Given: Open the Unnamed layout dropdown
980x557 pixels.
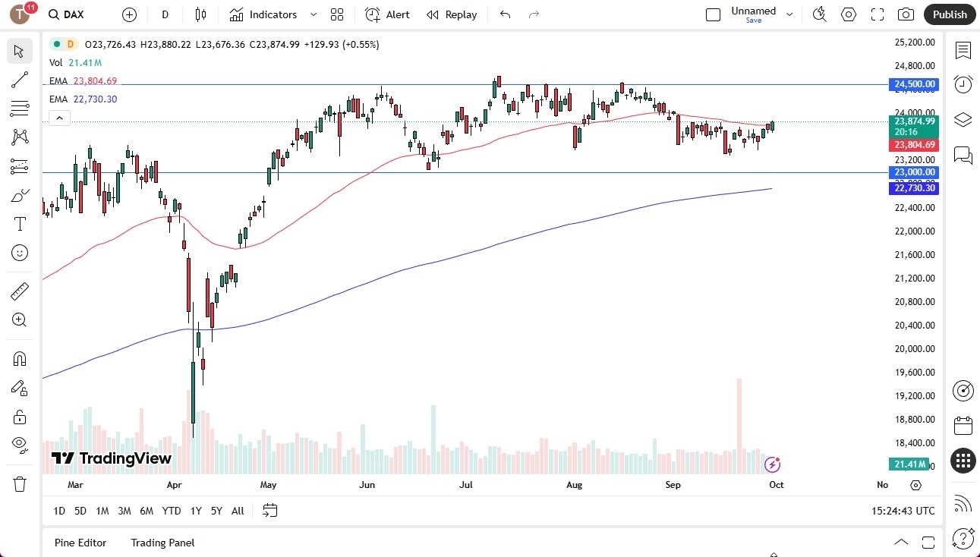Looking at the screenshot, I should 789,13.
